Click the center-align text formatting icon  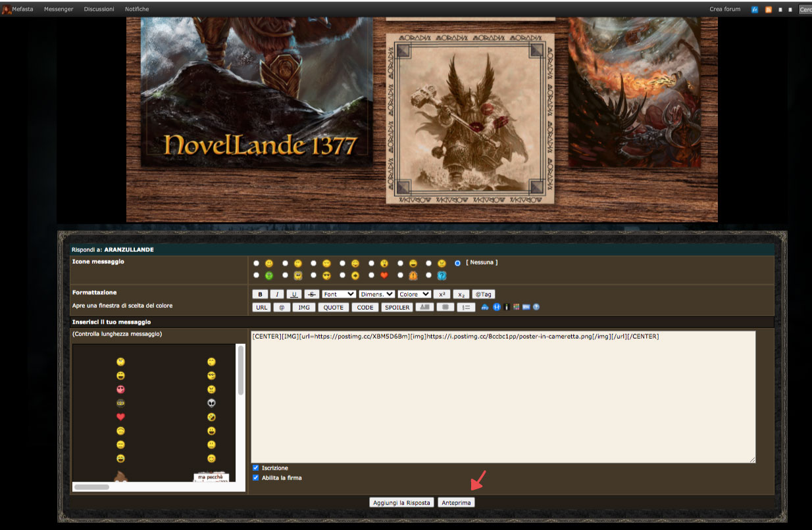[x=445, y=307]
